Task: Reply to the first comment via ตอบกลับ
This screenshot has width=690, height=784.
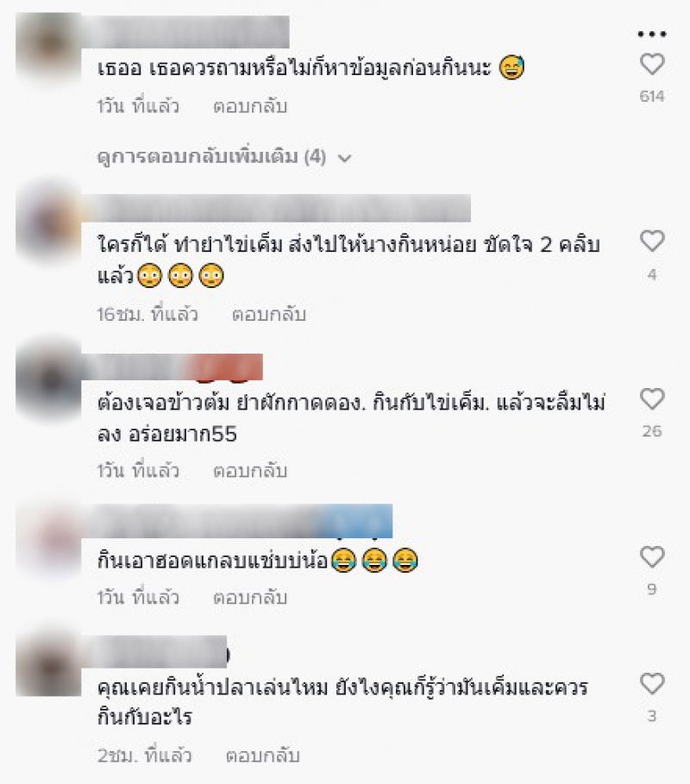Action: tap(250, 106)
